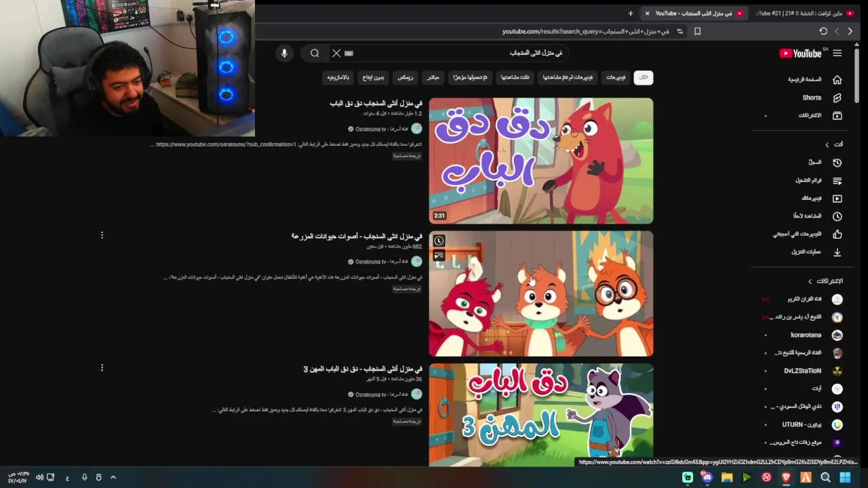Click the browser address bar URL
This screenshot has width=868, height=488.
[x=585, y=31]
